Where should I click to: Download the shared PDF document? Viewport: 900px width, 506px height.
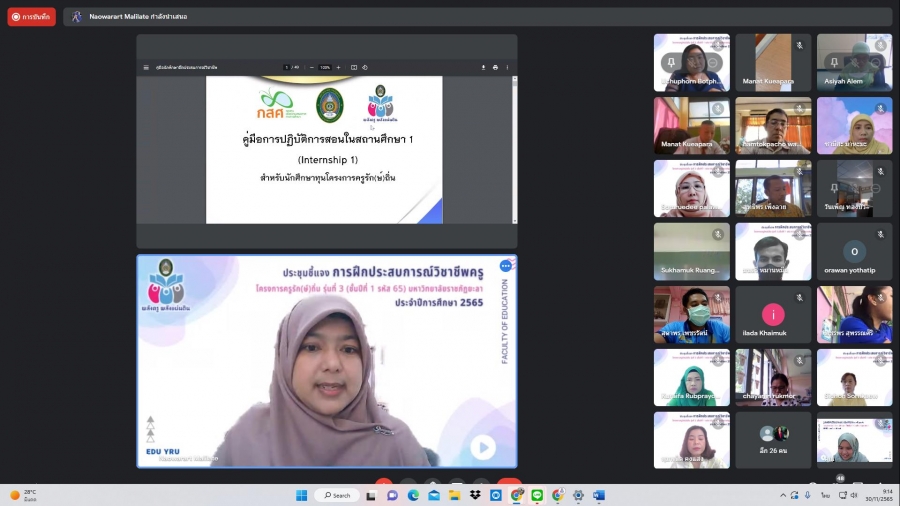pos(483,67)
